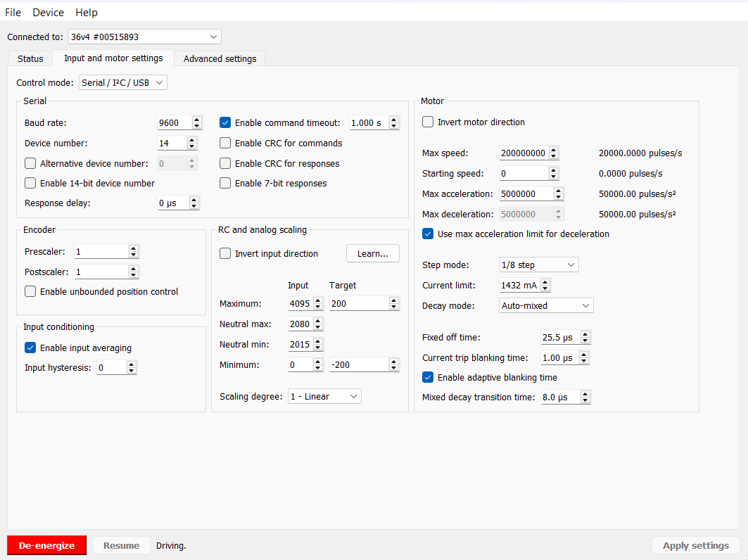Open the Help menu
The width and height of the screenshot is (748, 560).
click(x=87, y=13)
